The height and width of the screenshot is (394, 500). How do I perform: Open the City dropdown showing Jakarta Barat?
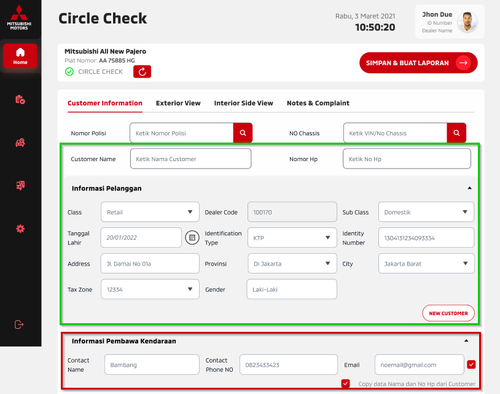pyautogui.click(x=426, y=264)
